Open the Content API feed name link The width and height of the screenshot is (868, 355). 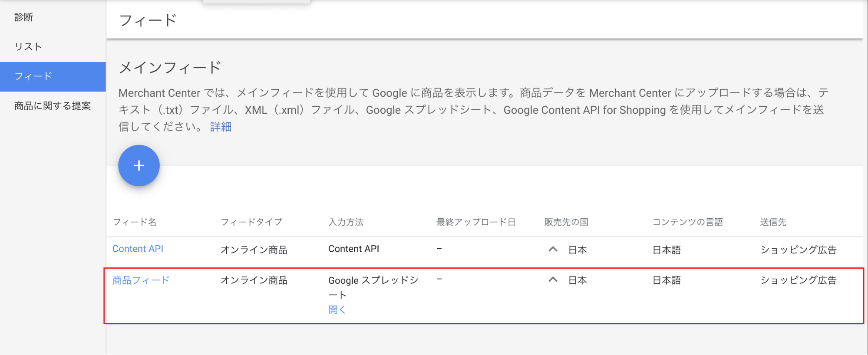[x=138, y=249]
